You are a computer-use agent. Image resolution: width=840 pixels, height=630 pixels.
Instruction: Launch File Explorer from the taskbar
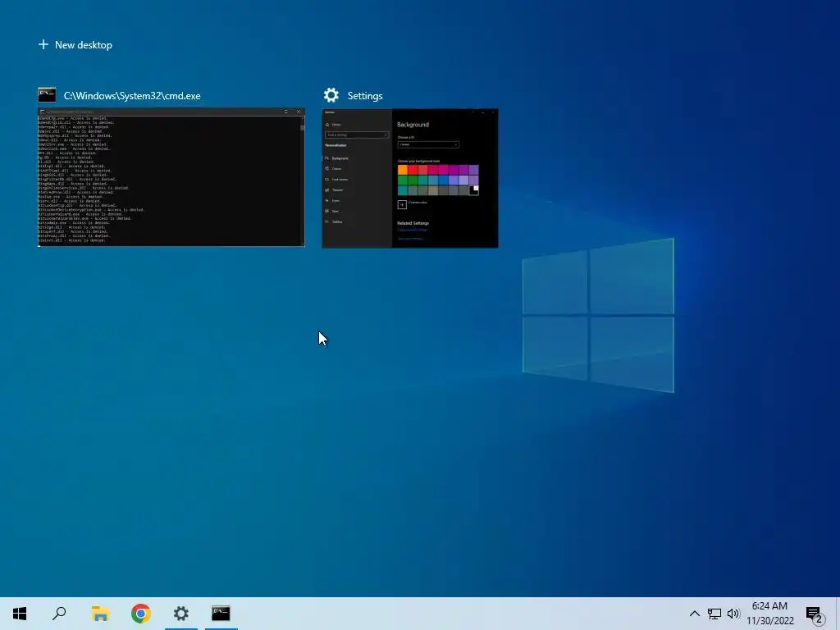pyautogui.click(x=100, y=614)
